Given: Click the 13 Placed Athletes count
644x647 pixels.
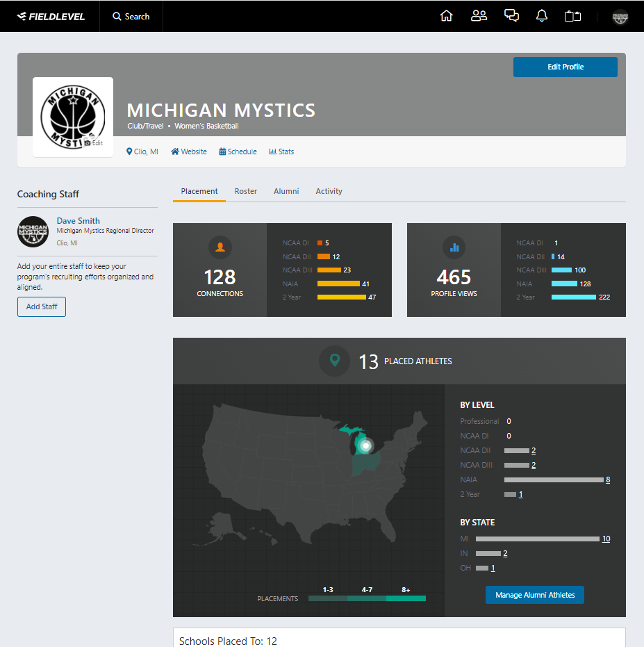Looking at the screenshot, I should click(368, 361).
